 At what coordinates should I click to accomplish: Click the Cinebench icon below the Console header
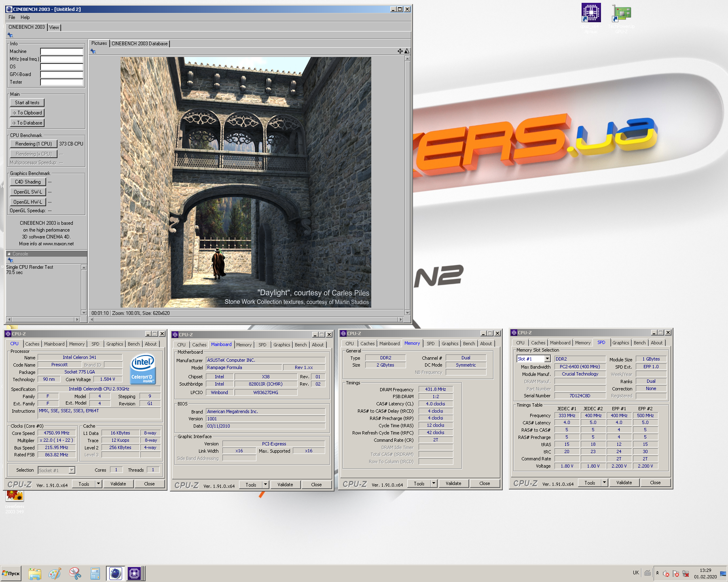pos(11,260)
